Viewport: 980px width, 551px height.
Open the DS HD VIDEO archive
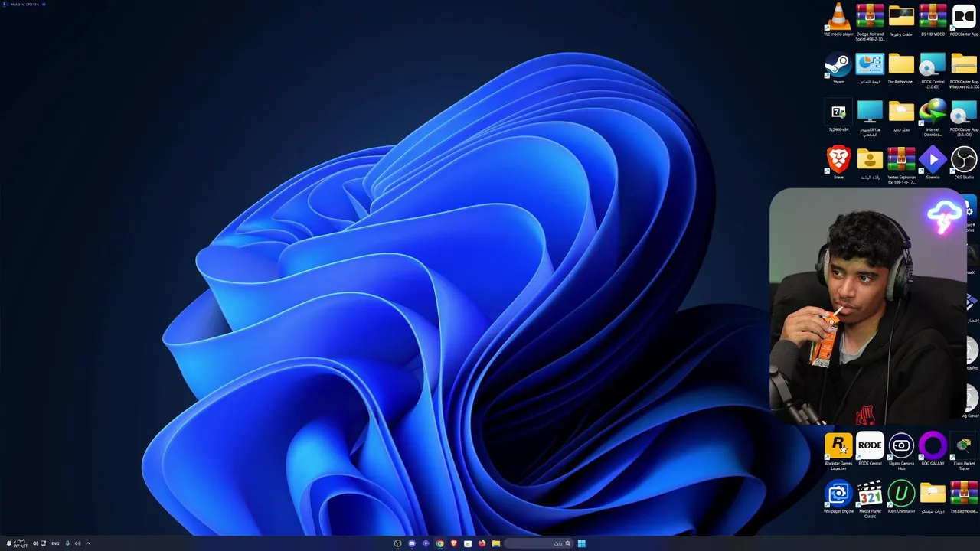coord(933,21)
